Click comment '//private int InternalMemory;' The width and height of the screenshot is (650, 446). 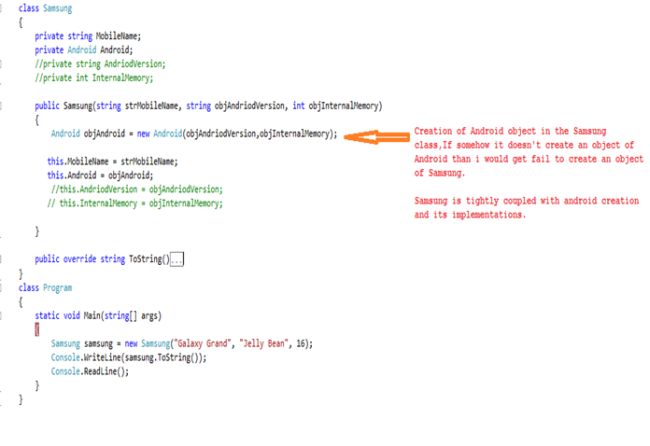pyautogui.click(x=94, y=78)
